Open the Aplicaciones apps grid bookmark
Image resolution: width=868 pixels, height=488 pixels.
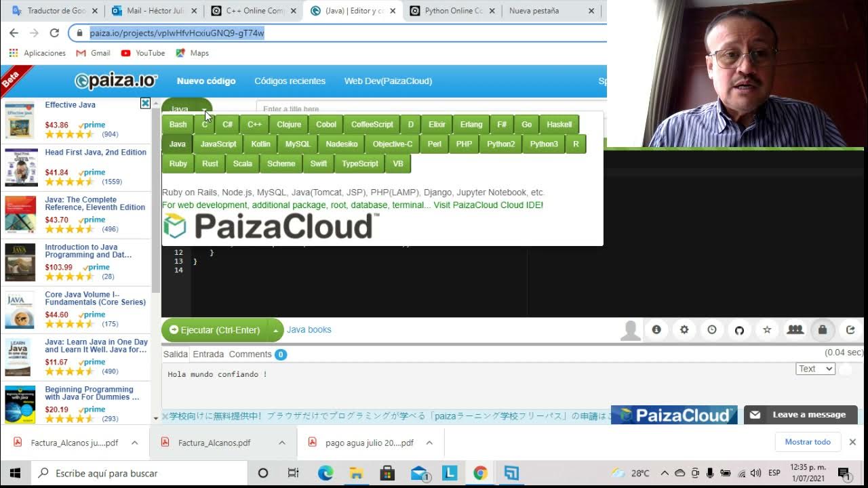point(37,53)
